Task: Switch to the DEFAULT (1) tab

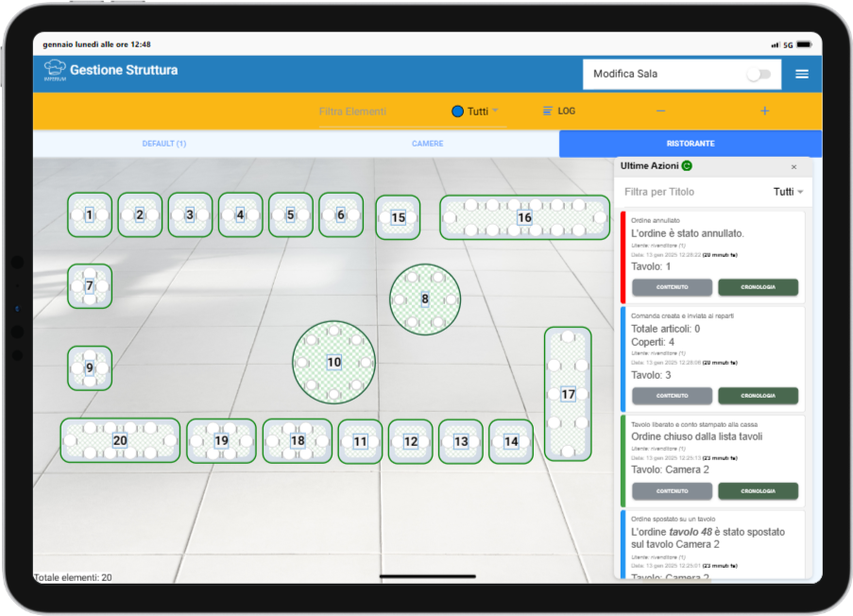Action: click(x=163, y=144)
